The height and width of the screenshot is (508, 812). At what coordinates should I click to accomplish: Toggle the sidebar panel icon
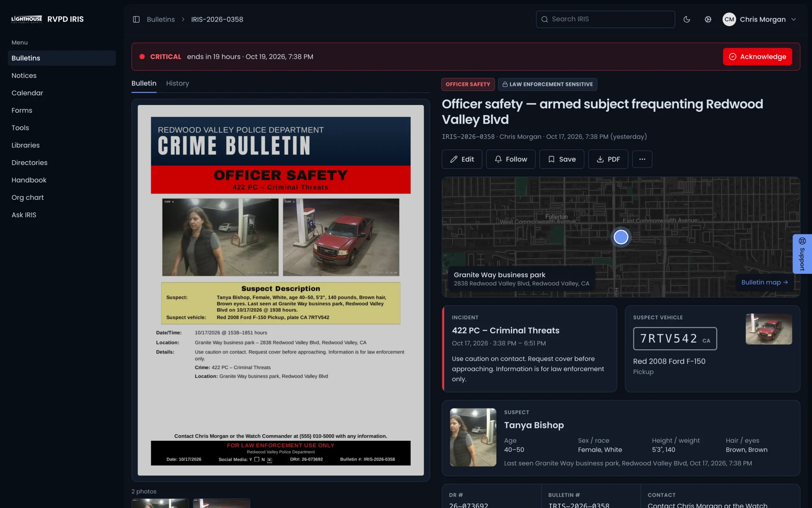pyautogui.click(x=136, y=19)
